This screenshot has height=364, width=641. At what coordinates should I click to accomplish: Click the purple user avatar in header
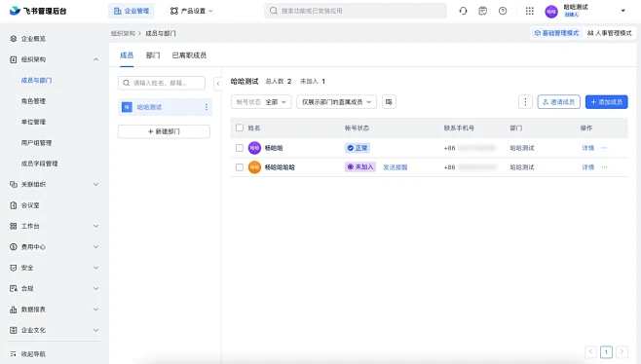pyautogui.click(x=551, y=12)
